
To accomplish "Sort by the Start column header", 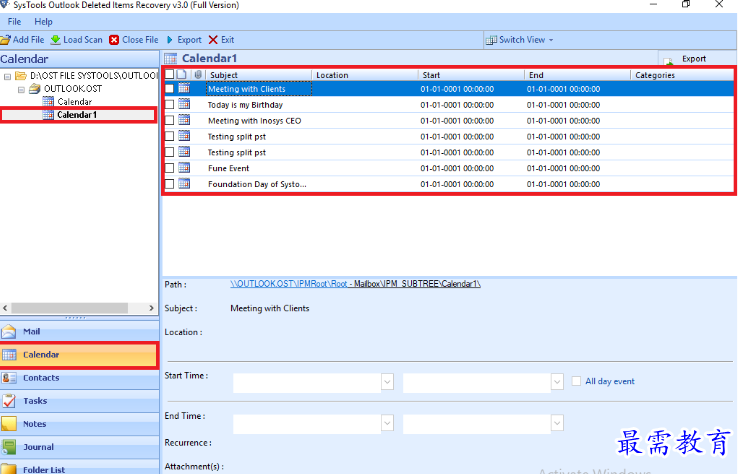I will (471, 75).
